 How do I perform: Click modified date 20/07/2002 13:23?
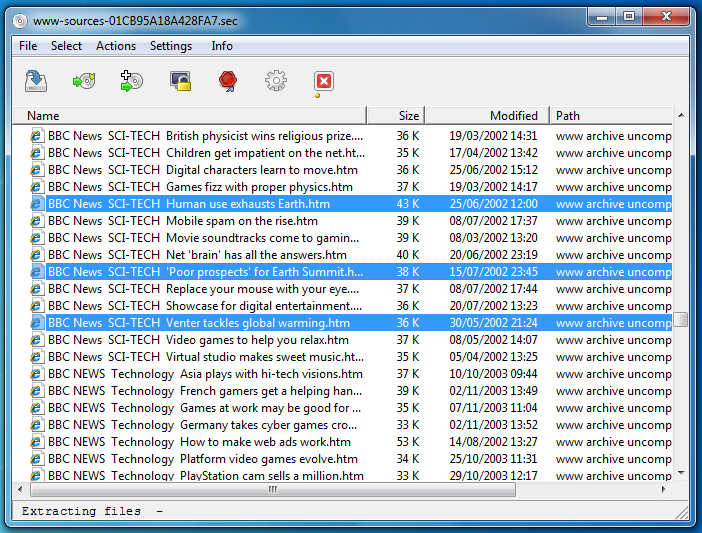tap(493, 306)
